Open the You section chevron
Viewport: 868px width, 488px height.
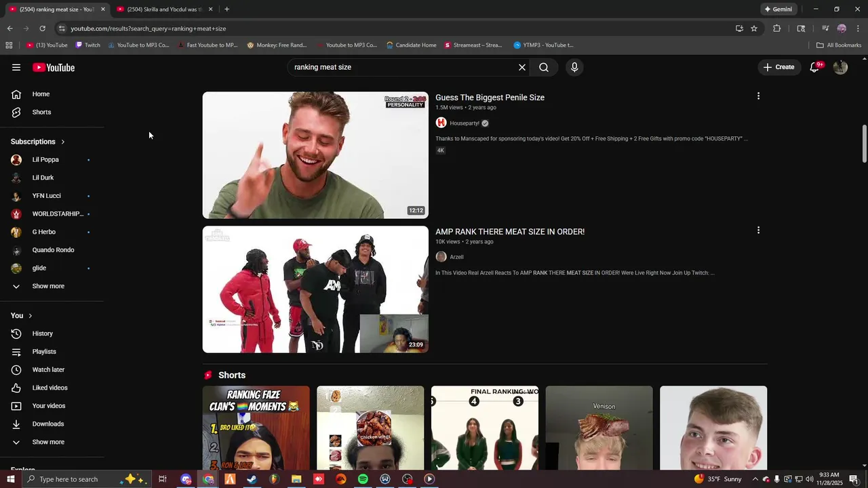(30, 316)
